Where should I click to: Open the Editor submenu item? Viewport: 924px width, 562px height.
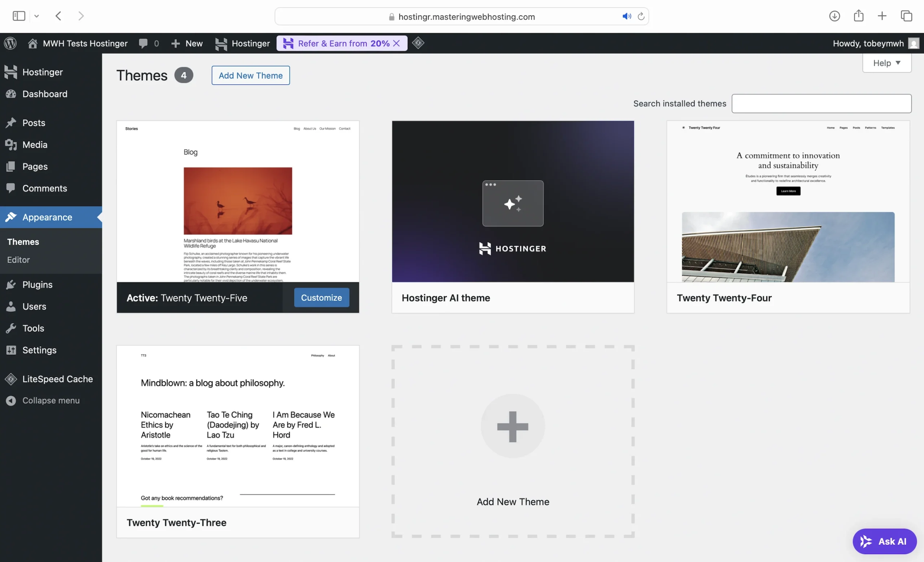(18, 260)
